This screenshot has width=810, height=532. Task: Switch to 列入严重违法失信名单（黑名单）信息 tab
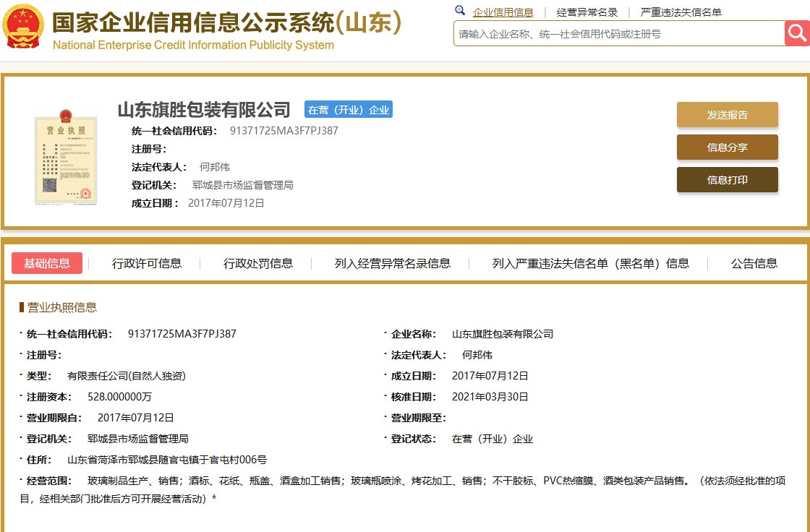point(590,263)
